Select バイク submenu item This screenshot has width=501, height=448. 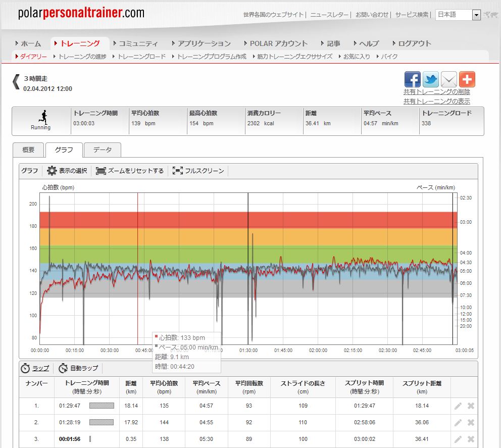(x=387, y=57)
